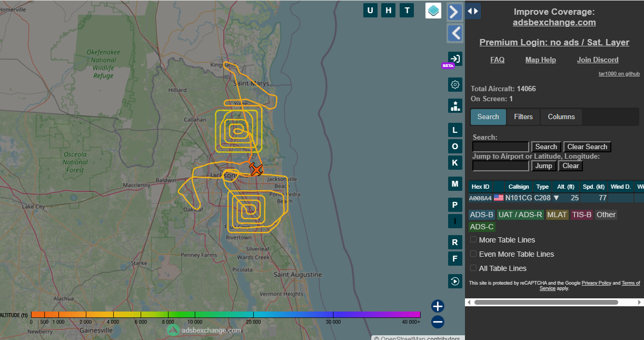Screen dimensions: 644x340
Task: Sort by Wind D. column
Action: coord(620,187)
